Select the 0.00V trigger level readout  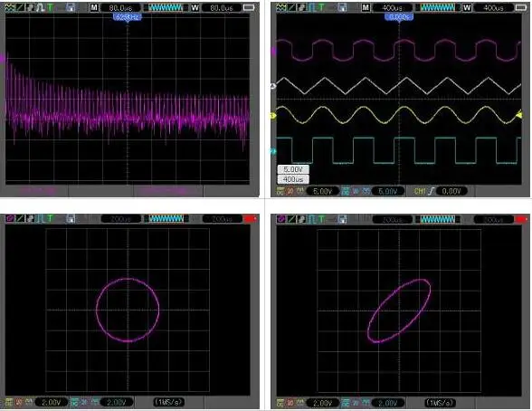pos(451,191)
